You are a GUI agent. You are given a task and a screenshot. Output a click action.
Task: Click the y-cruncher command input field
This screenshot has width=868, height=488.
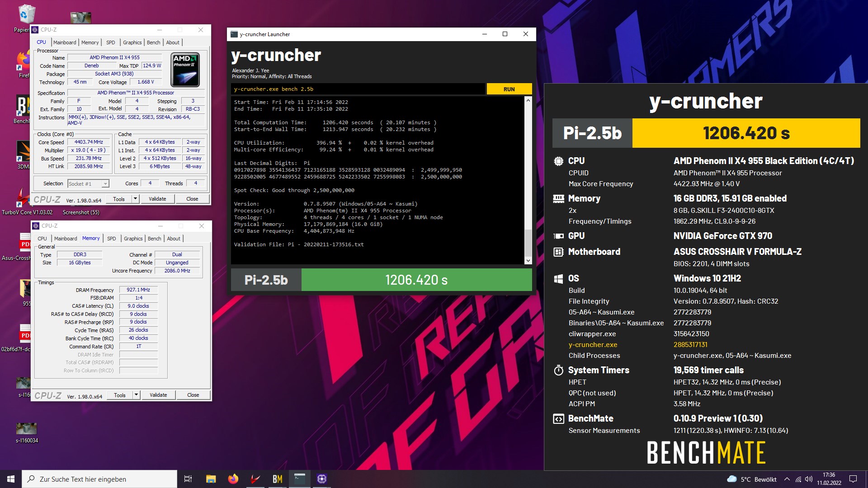click(358, 89)
